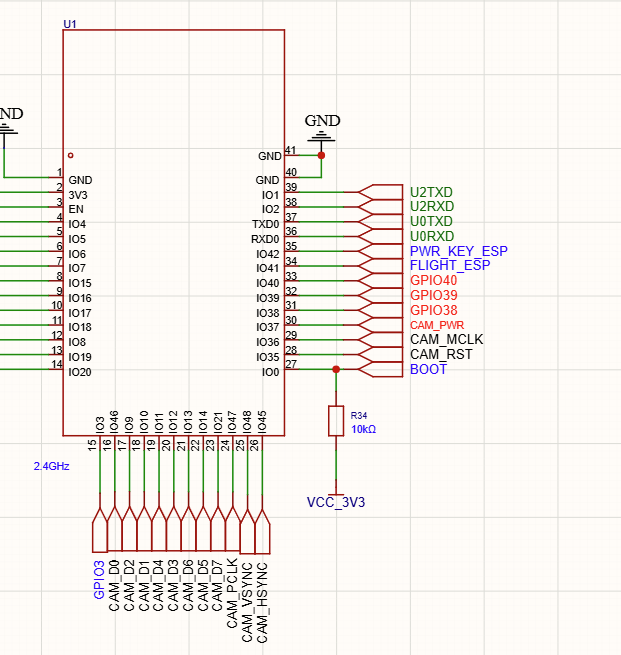Click the CAM_D3 net label
Viewport: 621px width, 655px height.
tap(173, 586)
